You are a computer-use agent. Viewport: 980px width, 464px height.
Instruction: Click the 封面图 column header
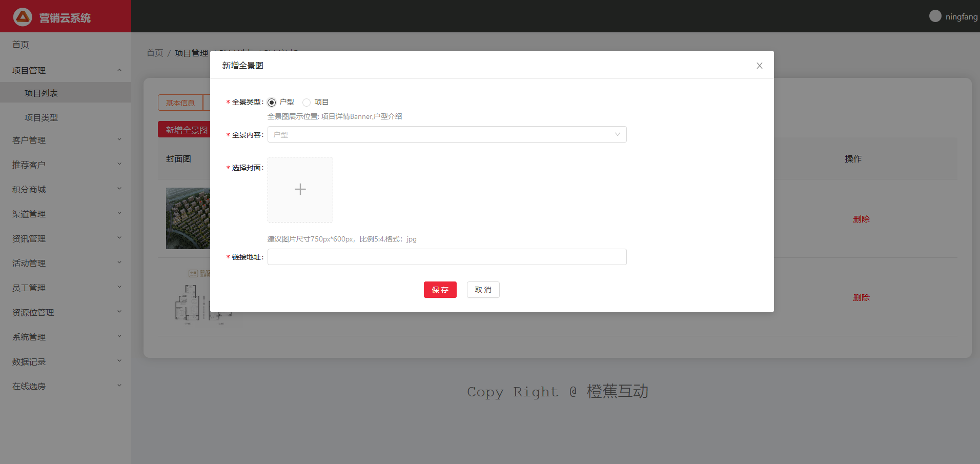click(x=178, y=159)
